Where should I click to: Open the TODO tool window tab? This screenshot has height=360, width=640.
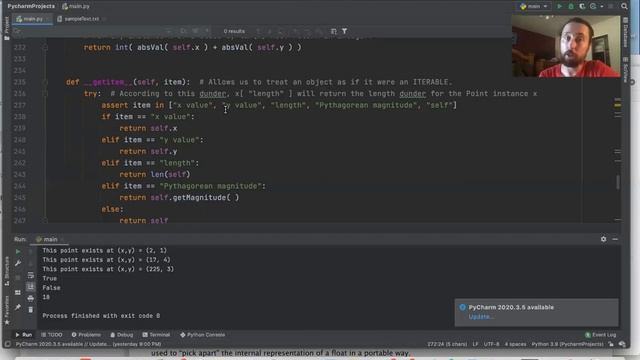[52, 335]
